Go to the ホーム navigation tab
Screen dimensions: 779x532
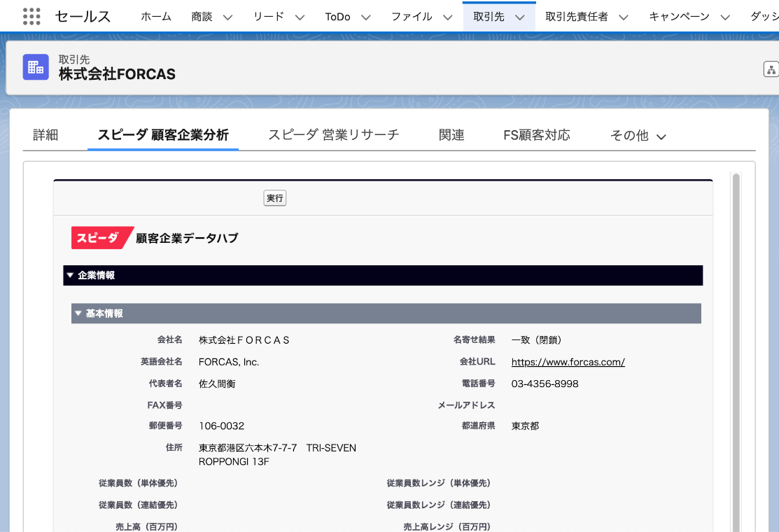coord(156,17)
